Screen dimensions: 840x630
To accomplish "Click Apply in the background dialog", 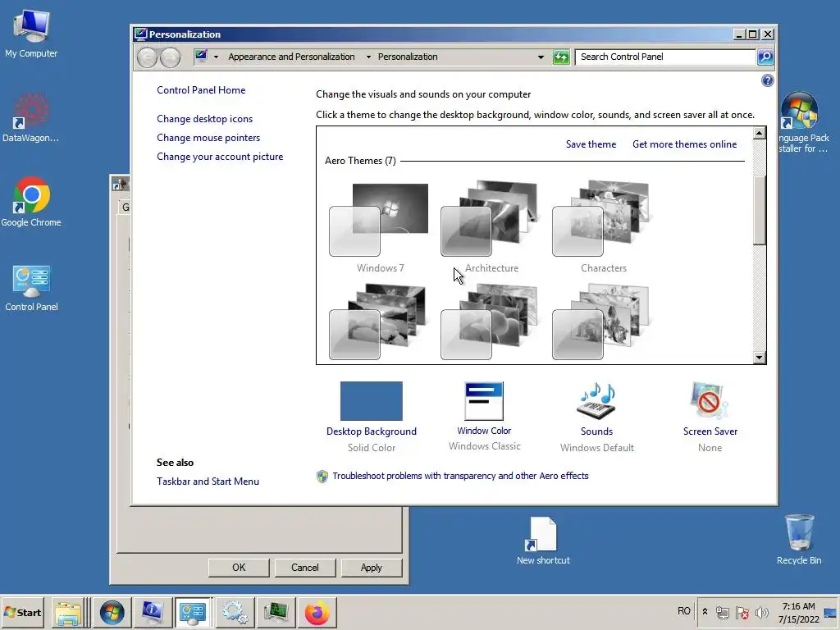I will click(372, 568).
